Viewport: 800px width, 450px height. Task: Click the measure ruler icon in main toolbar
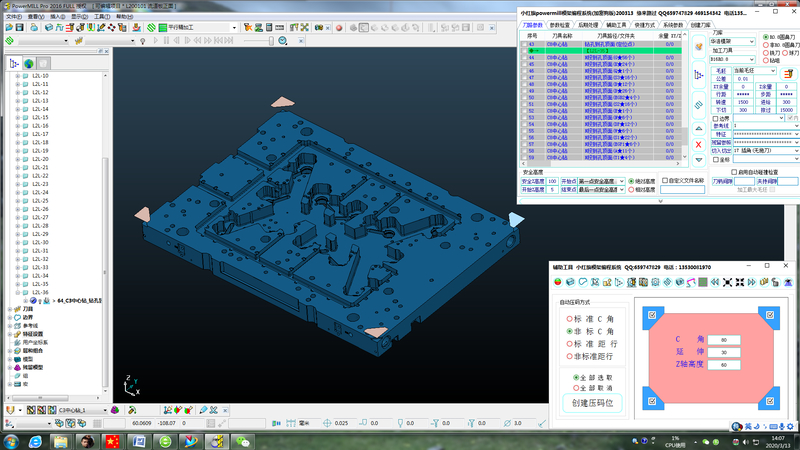[x=280, y=28]
